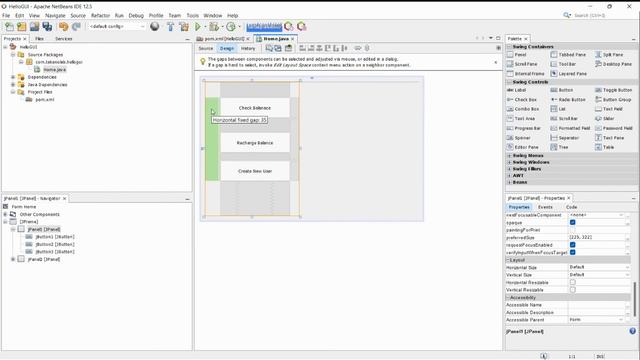This screenshot has width=640, height=360.
Task: Click the New Project toolbar icon
Action: coord(22,27)
